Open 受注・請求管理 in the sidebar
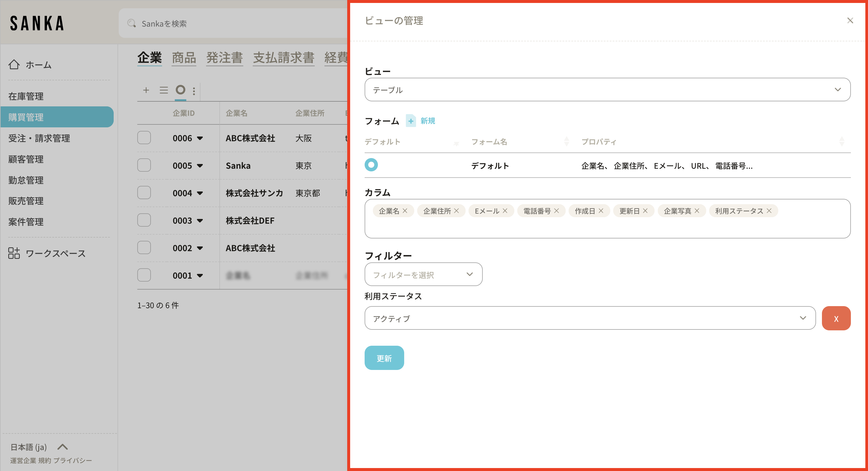 click(x=39, y=138)
